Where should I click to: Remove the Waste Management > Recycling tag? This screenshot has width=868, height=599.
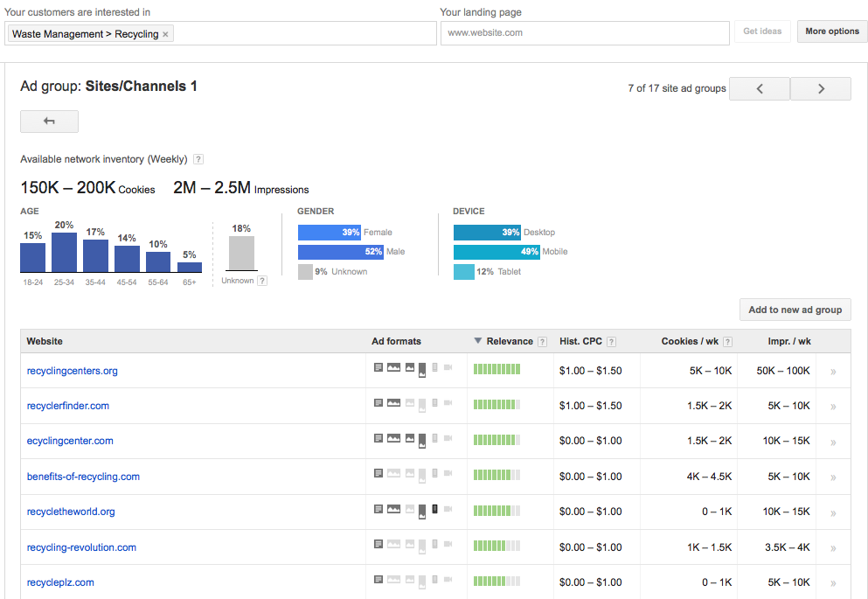point(166,34)
